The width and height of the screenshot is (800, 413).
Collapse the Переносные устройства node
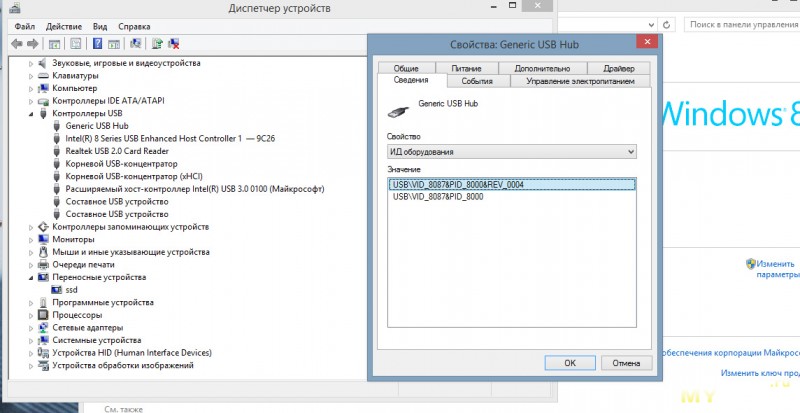click(x=31, y=278)
